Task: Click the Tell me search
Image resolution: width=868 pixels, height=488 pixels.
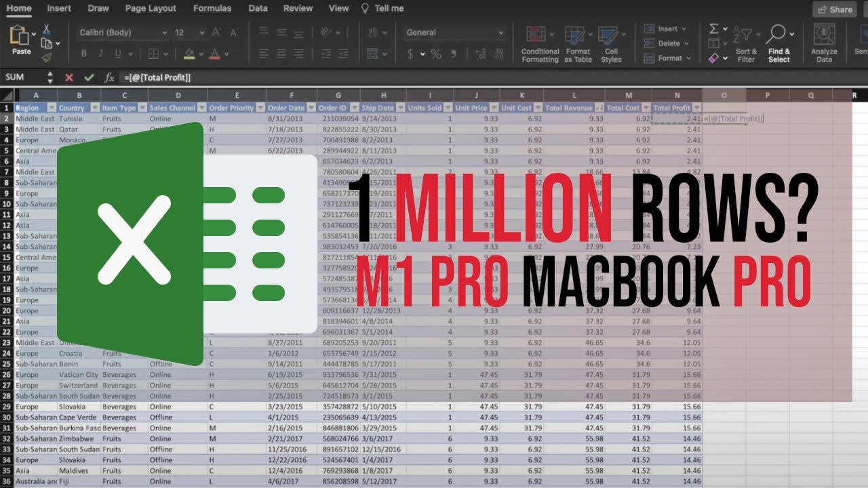Action: tap(382, 8)
